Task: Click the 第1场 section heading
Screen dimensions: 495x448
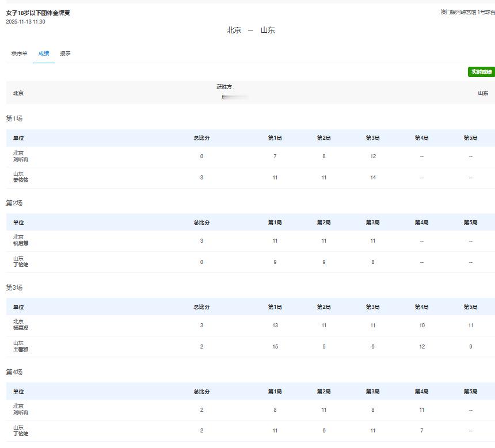Action: coord(14,118)
